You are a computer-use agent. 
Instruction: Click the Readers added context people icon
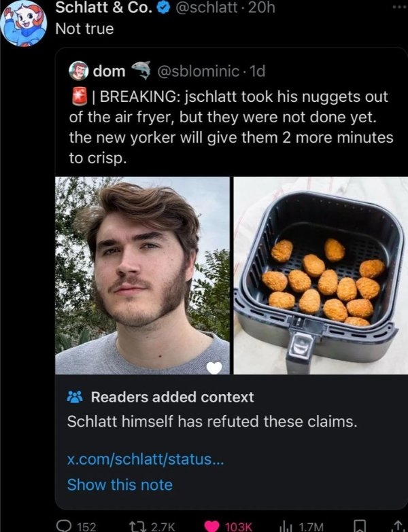click(x=75, y=397)
